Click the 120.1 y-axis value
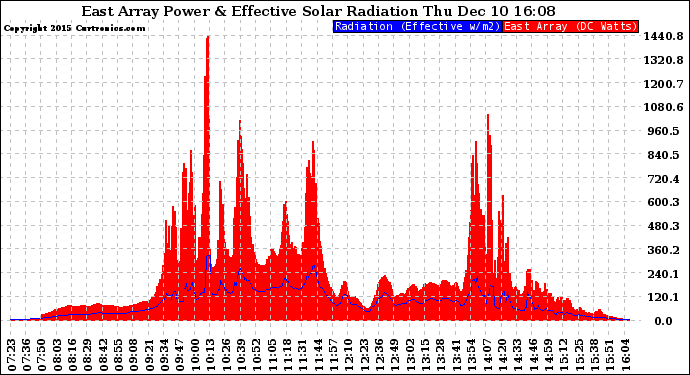The width and height of the screenshot is (690, 375). [664, 297]
